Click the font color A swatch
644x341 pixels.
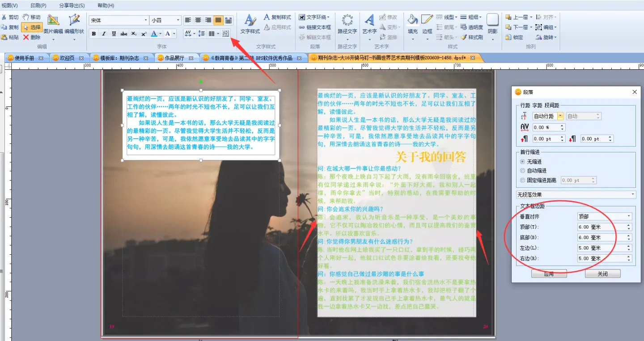[x=154, y=34]
